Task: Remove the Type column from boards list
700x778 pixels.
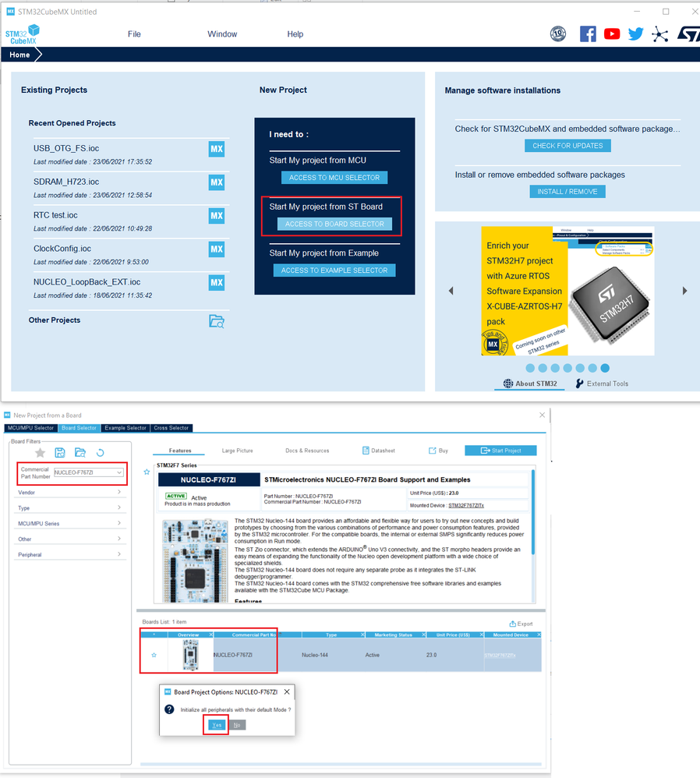Action: point(362,635)
